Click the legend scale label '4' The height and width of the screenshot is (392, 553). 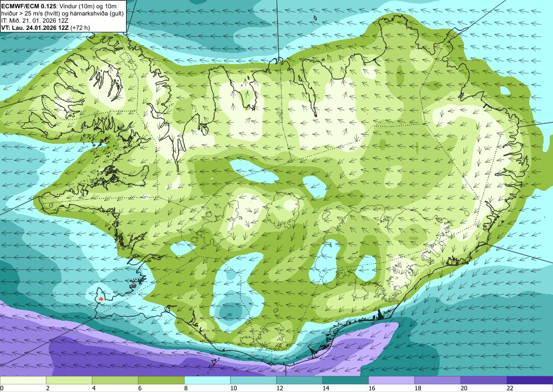(94, 388)
